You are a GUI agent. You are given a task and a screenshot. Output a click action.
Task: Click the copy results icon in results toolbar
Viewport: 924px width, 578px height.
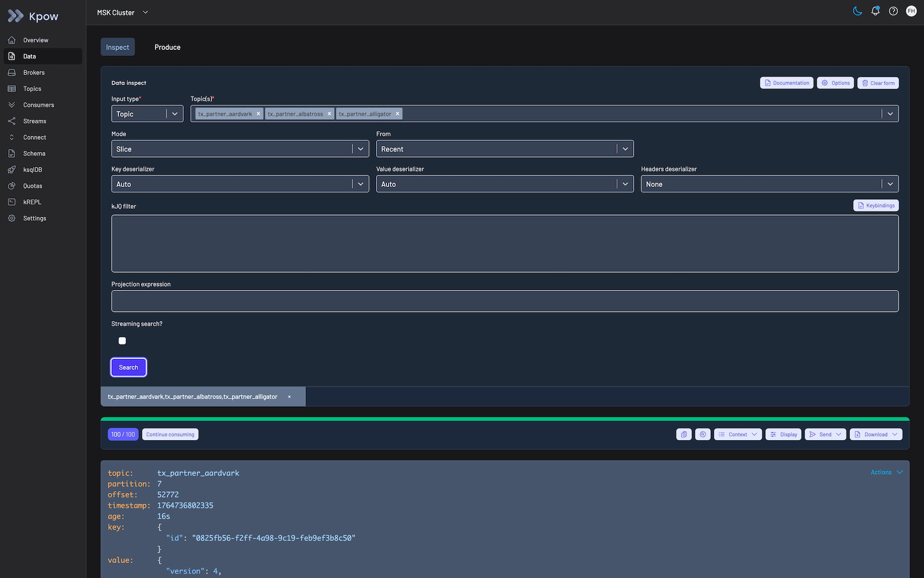click(x=683, y=434)
